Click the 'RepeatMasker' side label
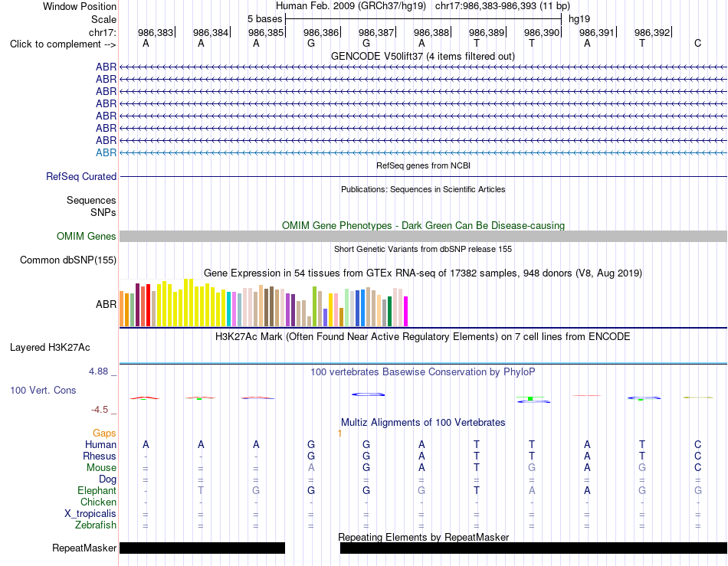Viewport: 728px width, 566px height. coord(84,548)
